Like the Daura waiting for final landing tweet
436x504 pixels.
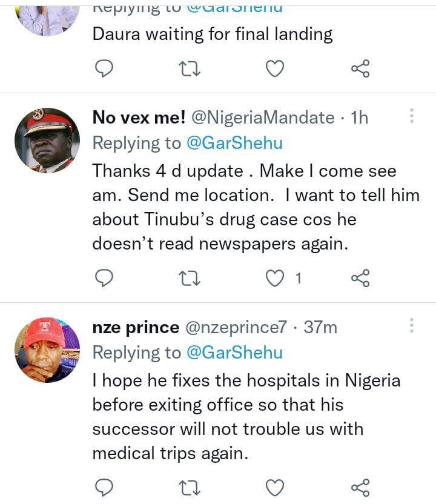(276, 70)
